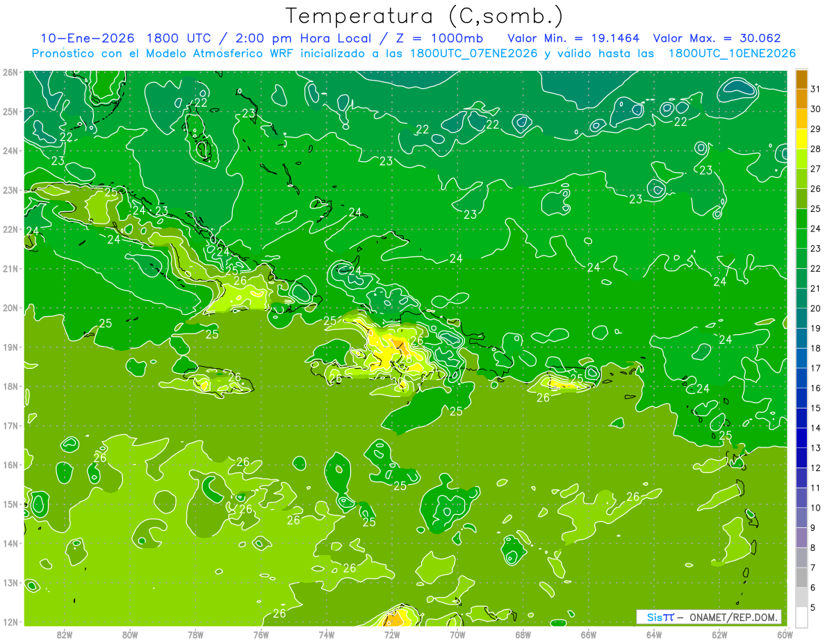This screenshot has width=834, height=644.
Task: Click the "74W" longitude axis label
Action: pyautogui.click(x=327, y=634)
